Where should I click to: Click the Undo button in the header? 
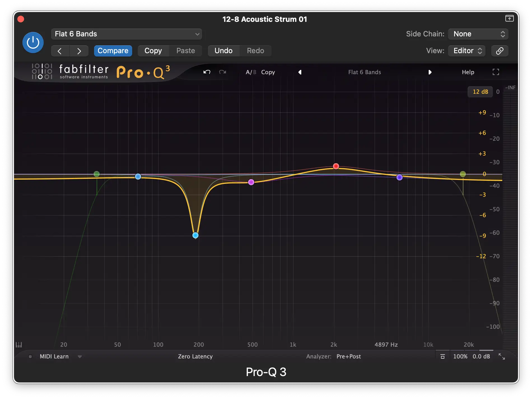pyautogui.click(x=223, y=51)
